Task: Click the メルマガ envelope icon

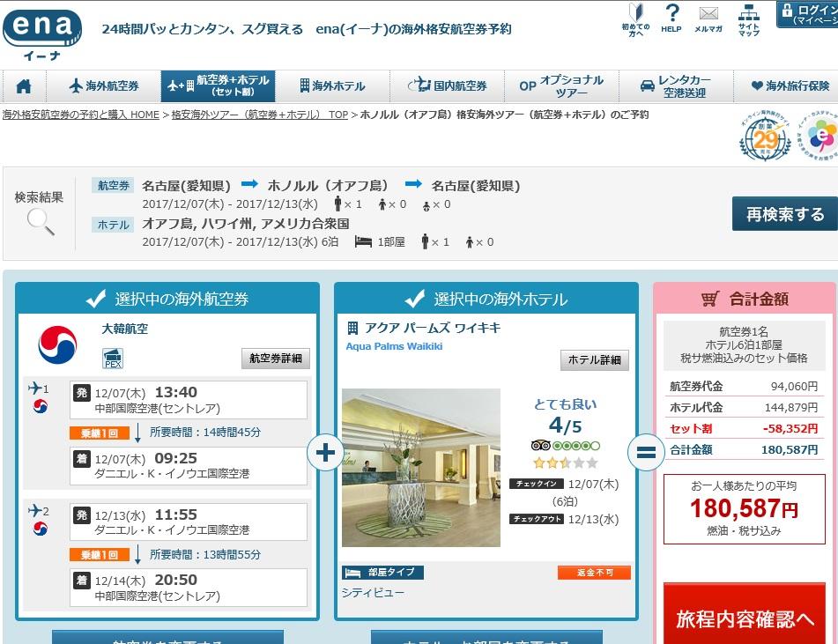Action: coord(708,18)
